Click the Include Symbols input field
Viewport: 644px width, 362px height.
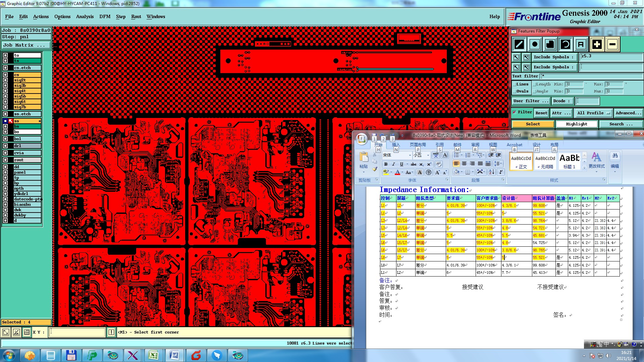(611, 57)
